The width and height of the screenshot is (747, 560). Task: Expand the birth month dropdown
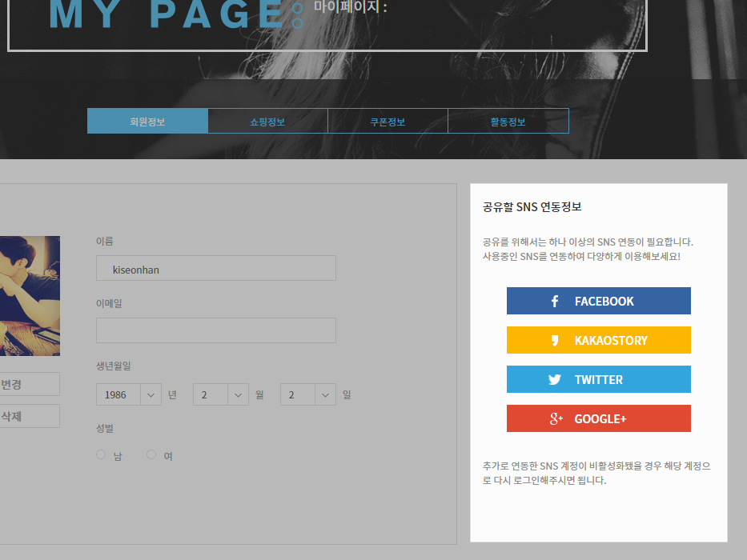[221, 394]
